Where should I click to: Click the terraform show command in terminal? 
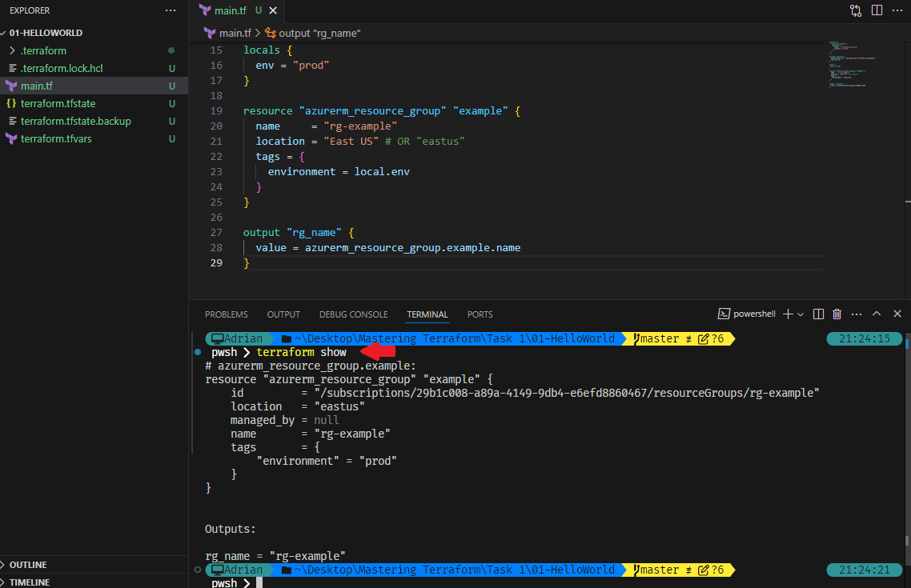[301, 352]
